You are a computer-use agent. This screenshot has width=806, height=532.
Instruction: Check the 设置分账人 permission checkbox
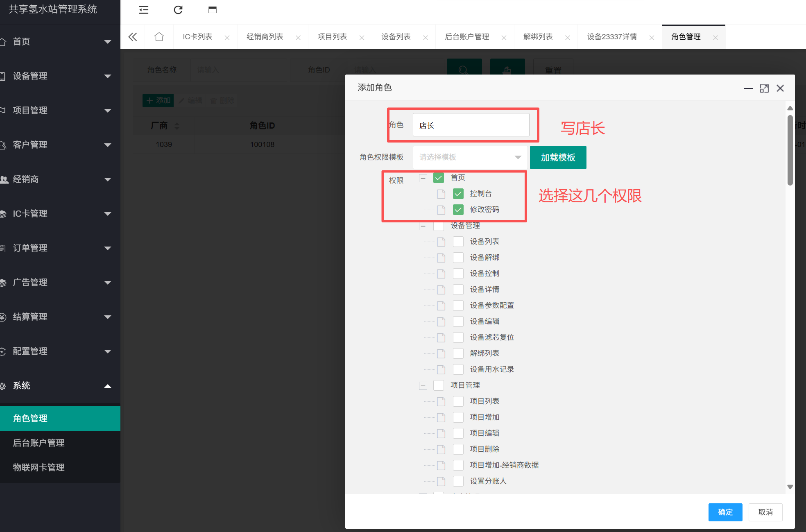pos(458,481)
